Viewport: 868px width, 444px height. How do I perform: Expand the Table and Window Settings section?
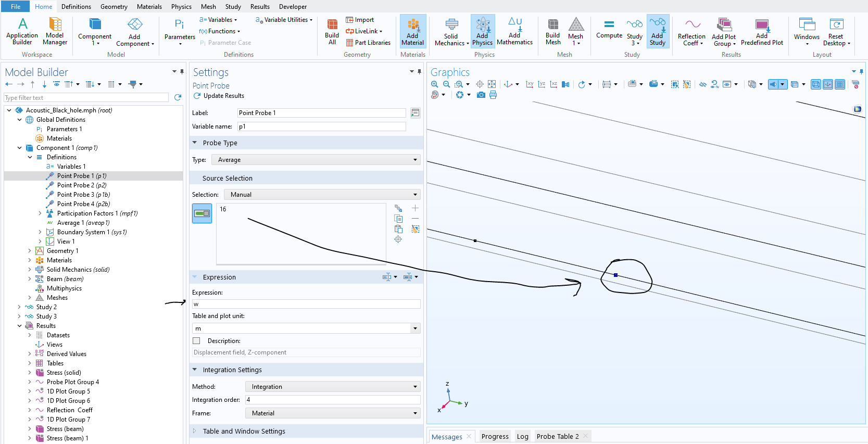click(x=244, y=431)
